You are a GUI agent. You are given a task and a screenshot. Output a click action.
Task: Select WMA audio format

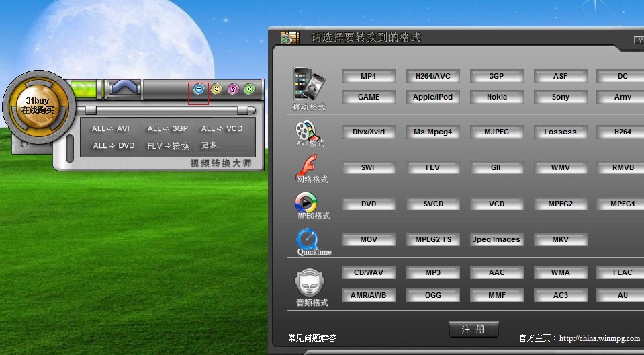[x=560, y=272]
